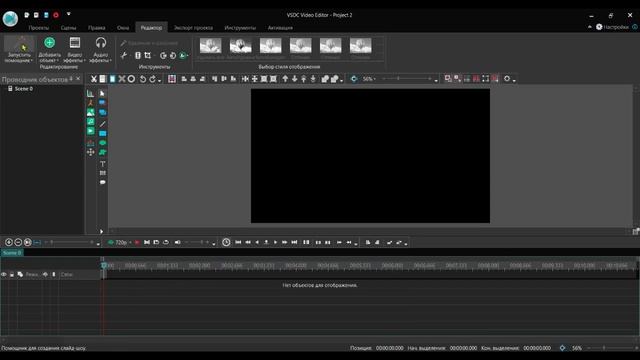Viewport: 640px width, 360px height.
Task: Open the Проекты ribbon tab
Action: [39, 28]
